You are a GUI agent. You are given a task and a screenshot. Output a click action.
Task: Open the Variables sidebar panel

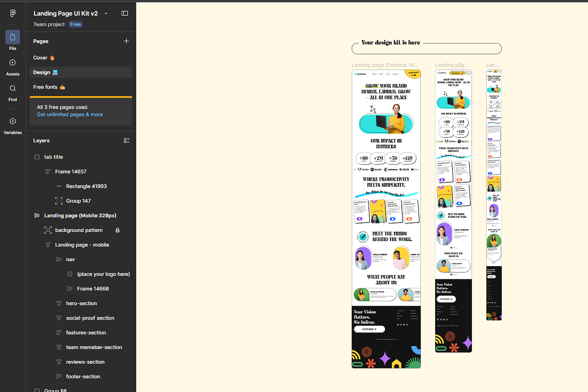coord(13,126)
